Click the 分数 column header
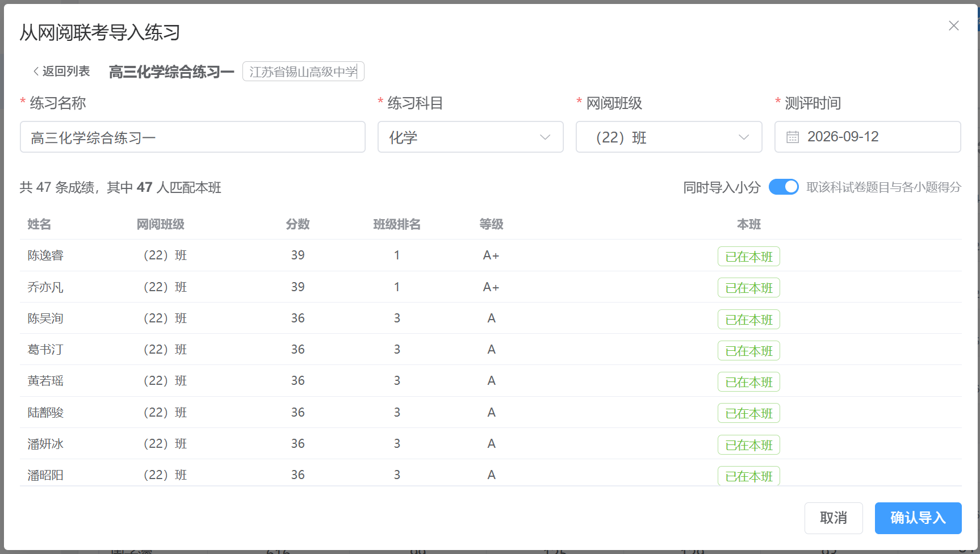Image resolution: width=980 pixels, height=554 pixels. pyautogui.click(x=298, y=224)
